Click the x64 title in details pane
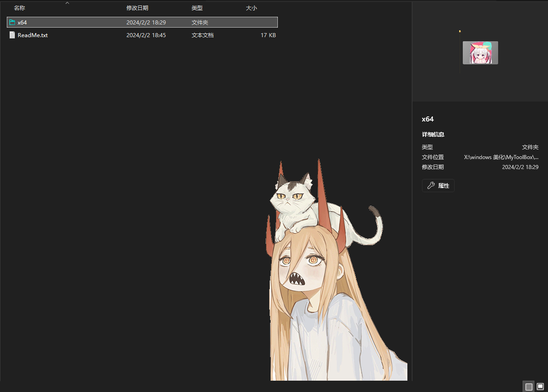Viewport: 548px width, 392px height. click(x=427, y=119)
